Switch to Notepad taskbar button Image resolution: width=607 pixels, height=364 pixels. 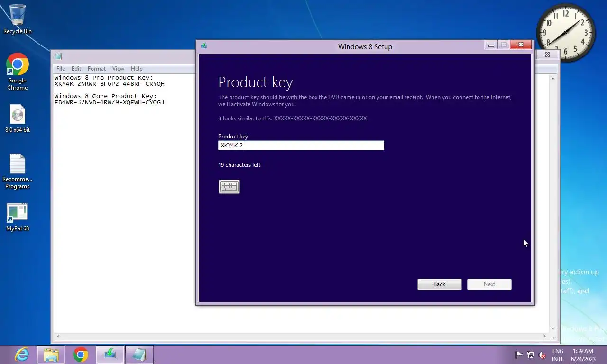coord(139,355)
